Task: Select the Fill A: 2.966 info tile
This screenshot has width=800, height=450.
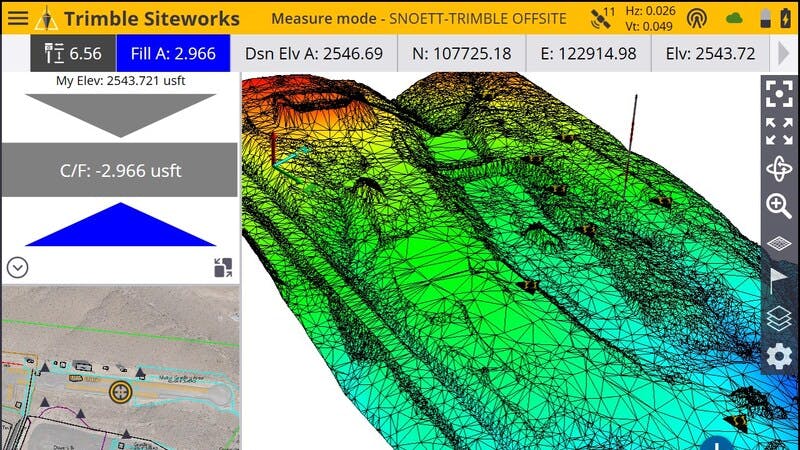Action: point(173,53)
